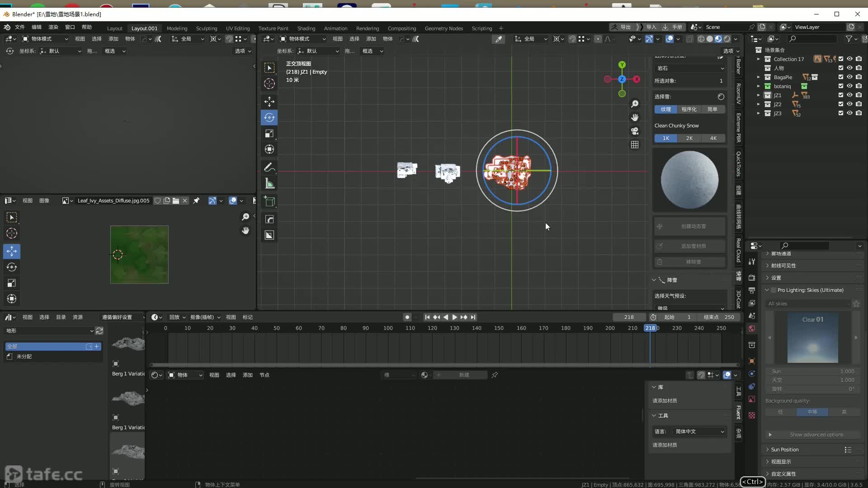Click the 新建 material button in node editor
Screen dimensions: 868x488
[460, 375]
